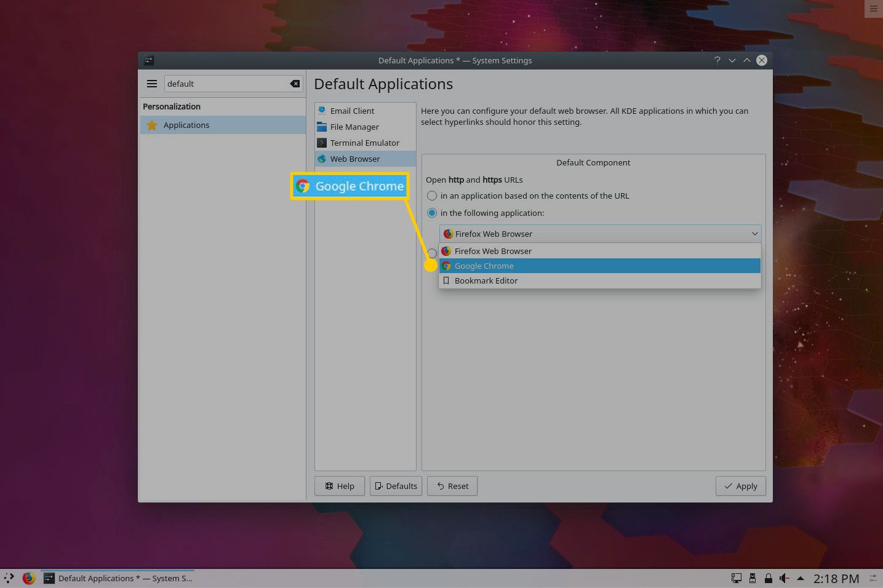The width and height of the screenshot is (883, 588).
Task: Click the Defaults button
Action: click(x=396, y=486)
